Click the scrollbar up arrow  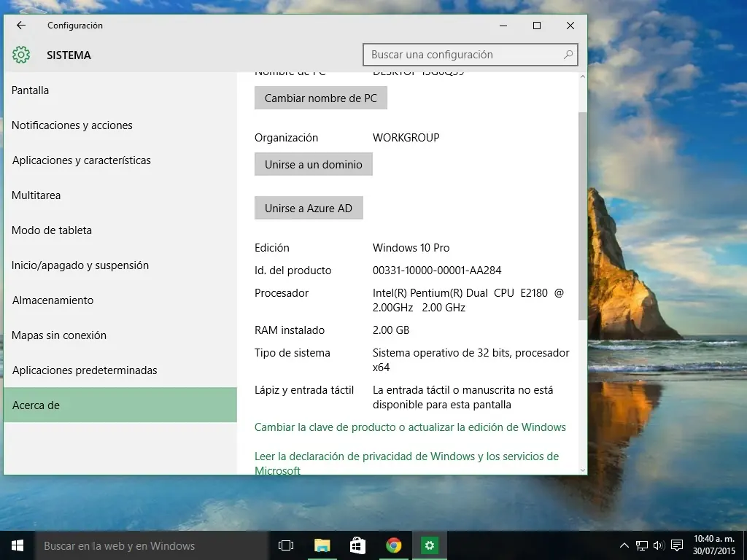(583, 77)
